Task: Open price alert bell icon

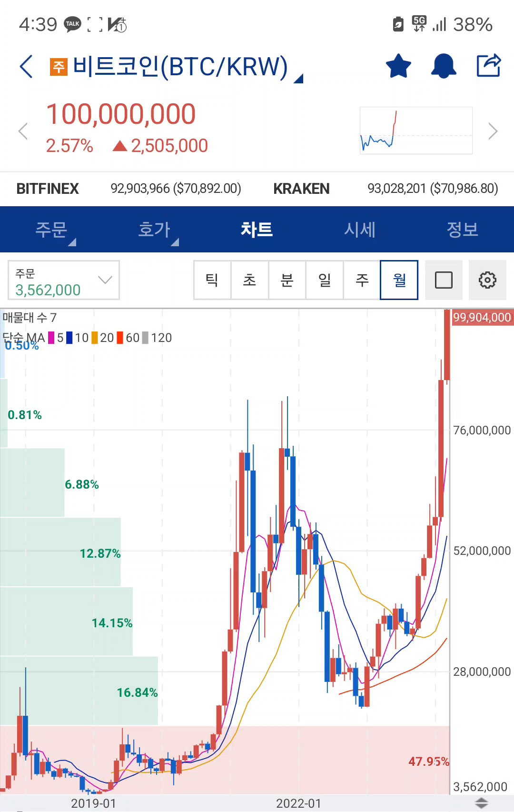Action: [444, 66]
